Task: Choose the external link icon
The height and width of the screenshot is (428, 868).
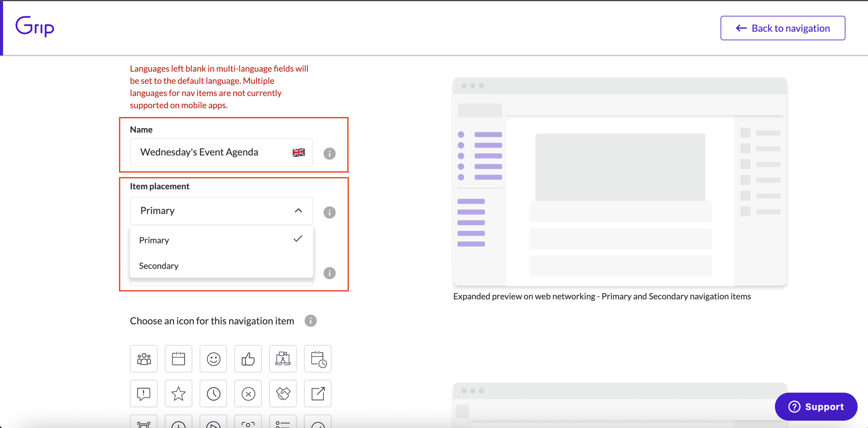Action: [x=318, y=394]
